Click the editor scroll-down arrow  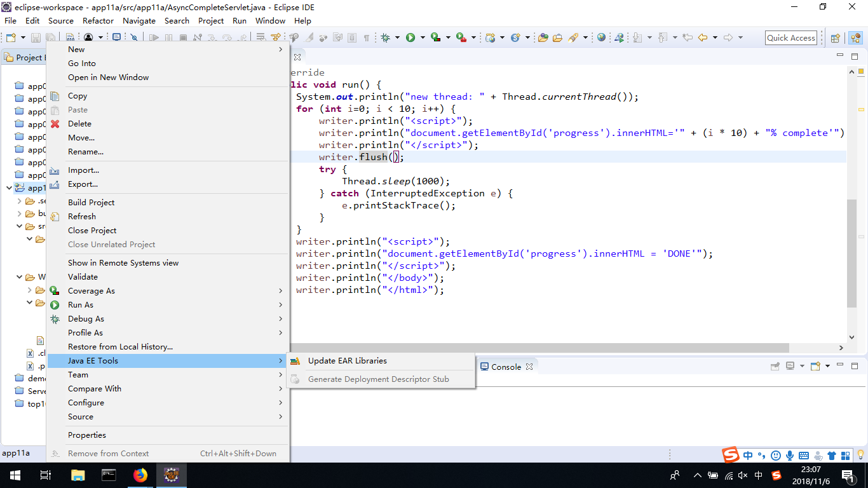[852, 337]
